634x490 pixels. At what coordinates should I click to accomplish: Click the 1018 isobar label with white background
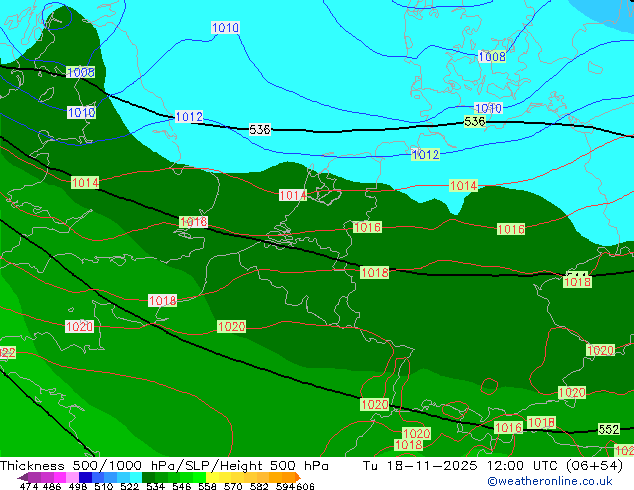tap(163, 300)
